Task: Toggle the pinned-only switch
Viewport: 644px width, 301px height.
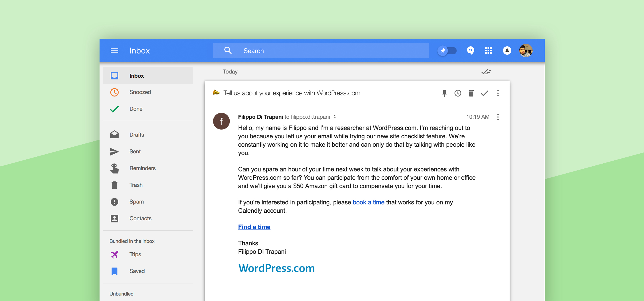Action: pos(447,51)
